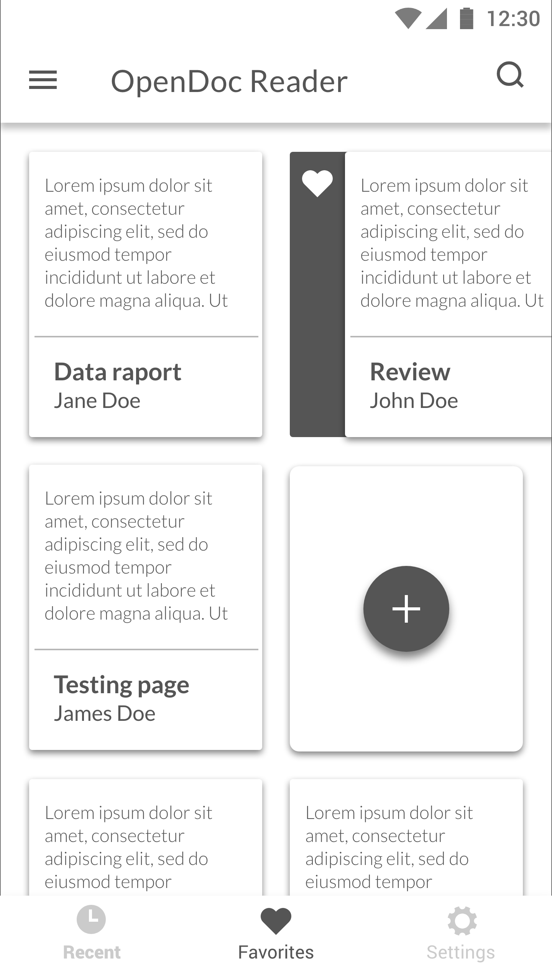Open the Testing page document title
552x980 pixels.
tap(122, 685)
